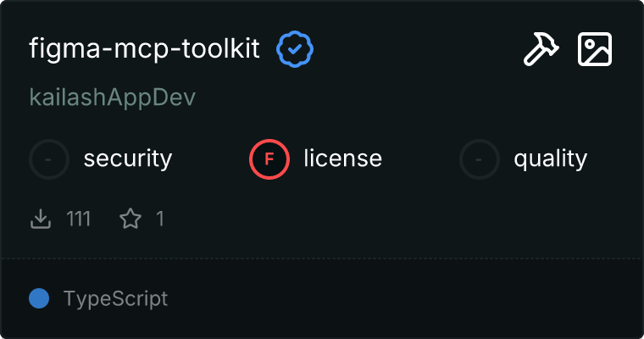Screen dimensions: 644x339
Task: Click the download arrow icon
Action: (41, 220)
